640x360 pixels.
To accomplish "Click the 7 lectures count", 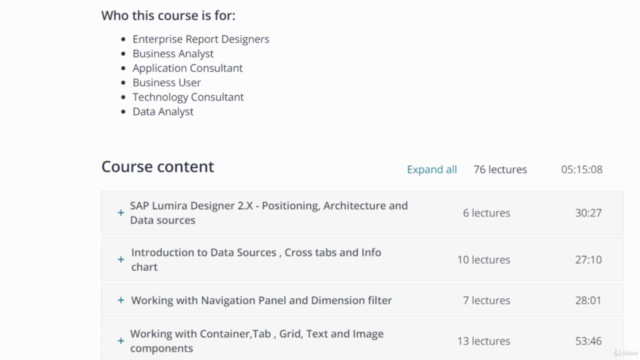I will click(x=487, y=300).
